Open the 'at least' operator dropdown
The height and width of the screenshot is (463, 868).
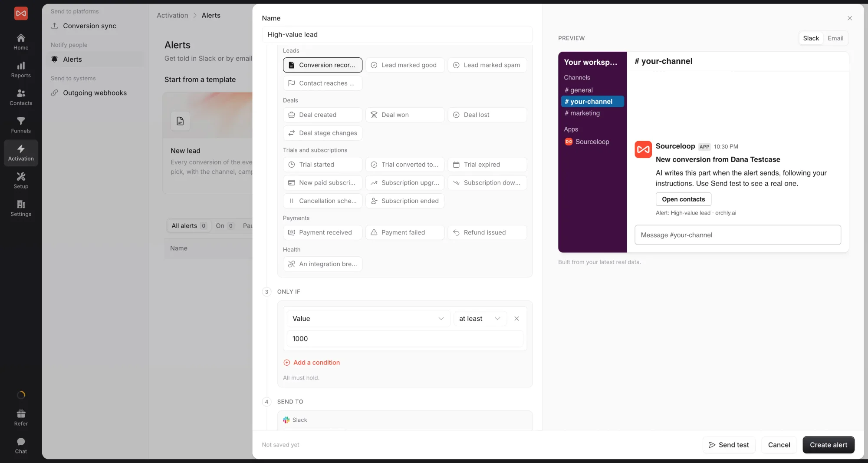[480, 318]
